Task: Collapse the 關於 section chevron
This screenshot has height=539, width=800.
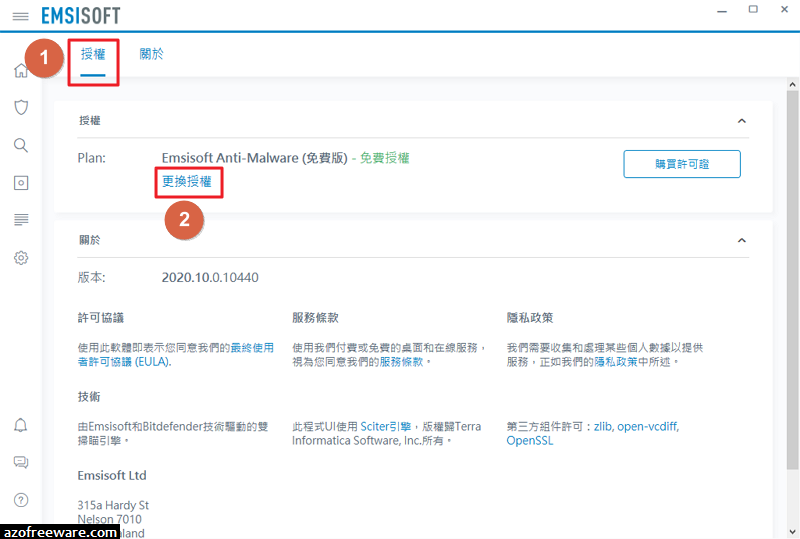Action: pyautogui.click(x=742, y=240)
